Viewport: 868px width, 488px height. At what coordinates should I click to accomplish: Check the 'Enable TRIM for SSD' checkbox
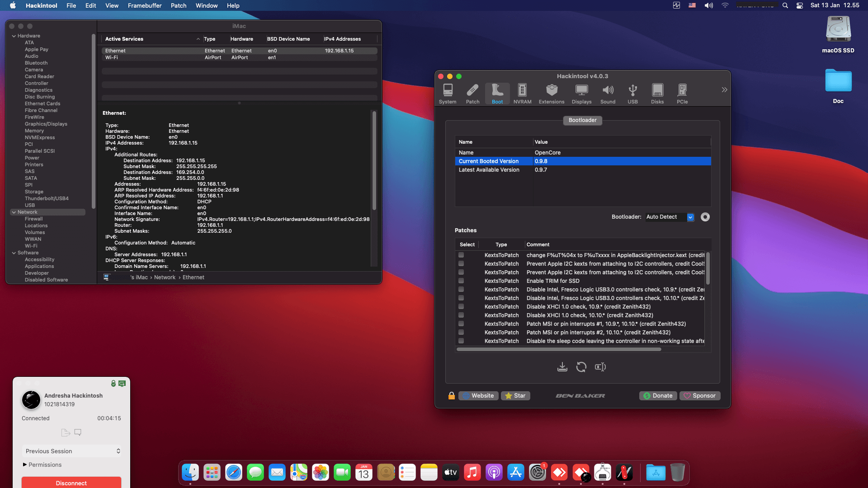click(461, 281)
